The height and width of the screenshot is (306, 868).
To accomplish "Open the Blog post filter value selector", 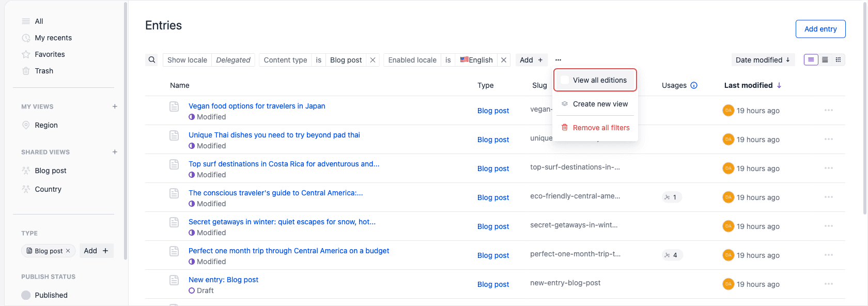I will click(346, 60).
